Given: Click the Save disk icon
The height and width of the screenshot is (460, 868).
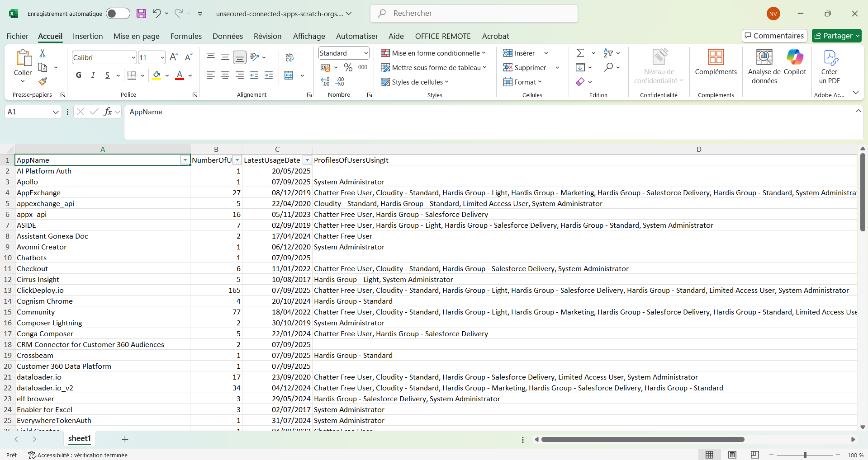Looking at the screenshot, I should tap(141, 14).
